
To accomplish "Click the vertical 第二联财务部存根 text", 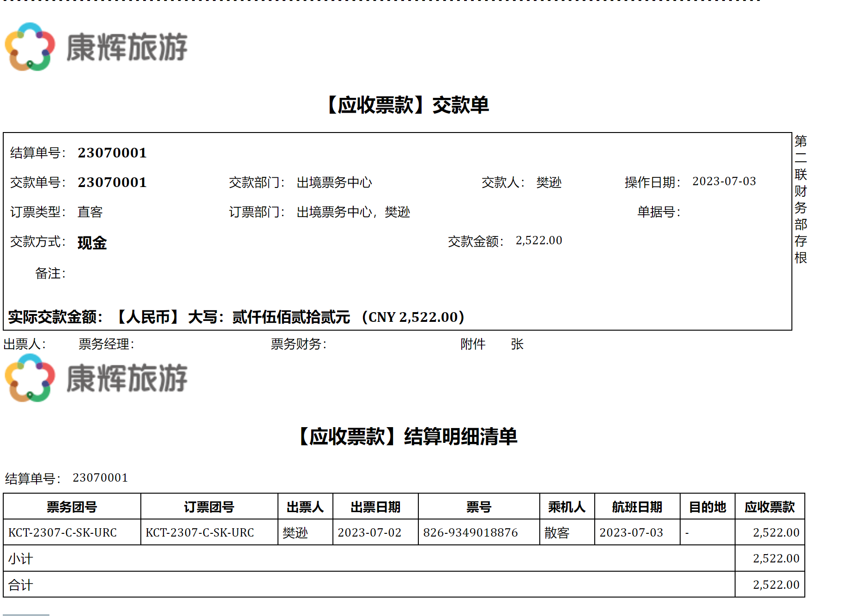I will [801, 199].
